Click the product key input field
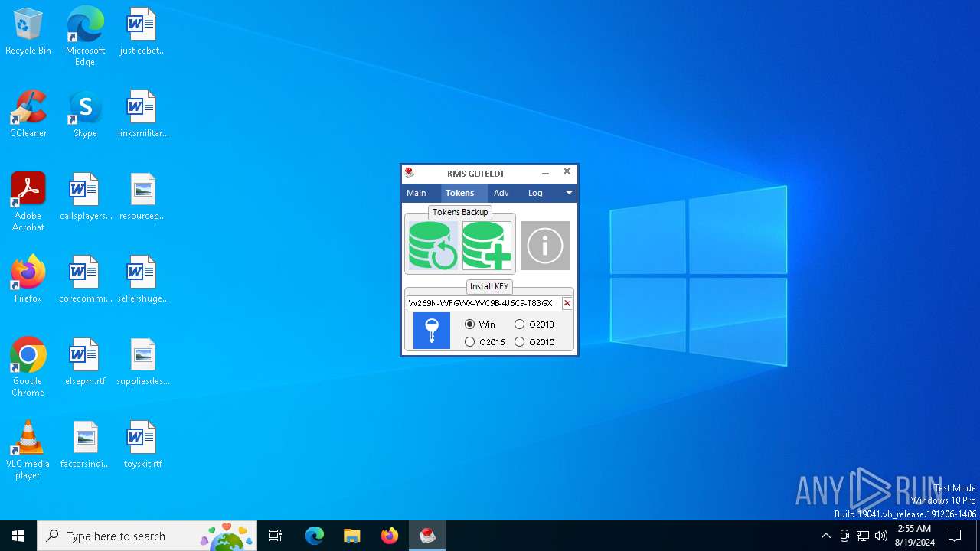Viewport: 980px width, 551px height. (484, 303)
